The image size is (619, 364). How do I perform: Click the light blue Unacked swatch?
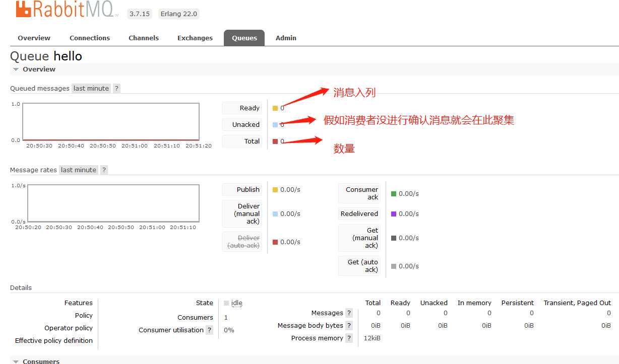pyautogui.click(x=275, y=124)
